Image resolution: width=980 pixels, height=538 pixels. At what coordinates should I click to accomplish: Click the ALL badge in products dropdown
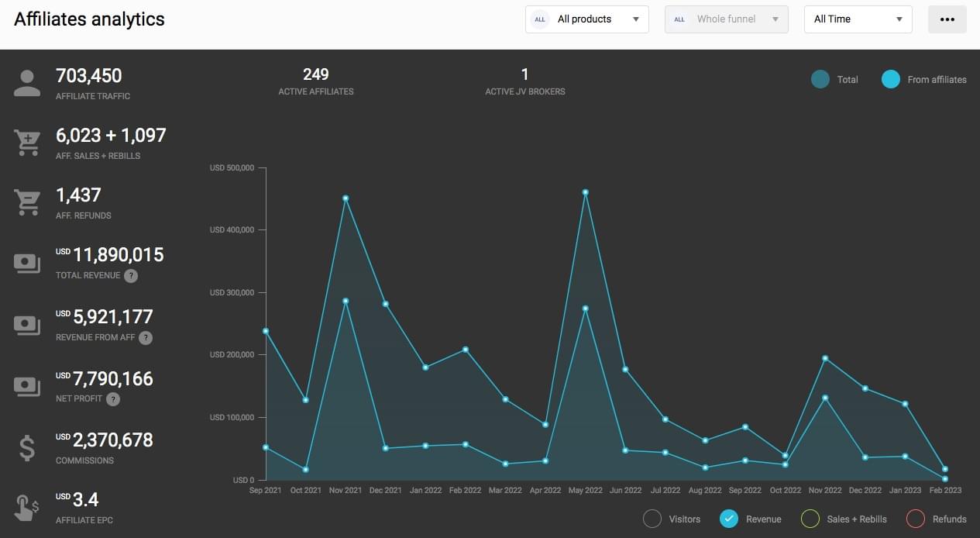(540, 19)
